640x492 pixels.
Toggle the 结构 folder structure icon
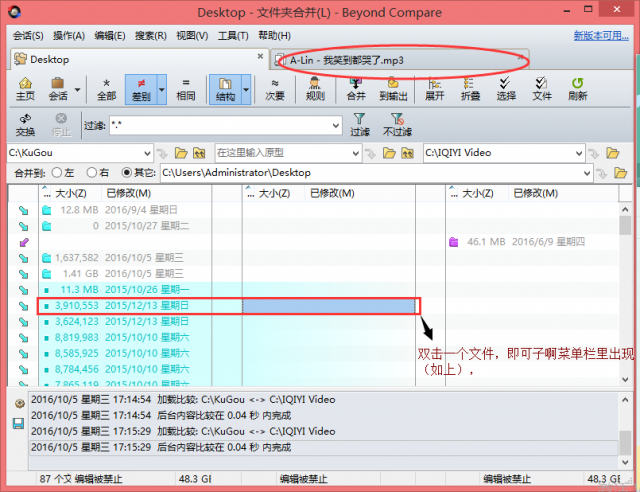click(x=225, y=89)
